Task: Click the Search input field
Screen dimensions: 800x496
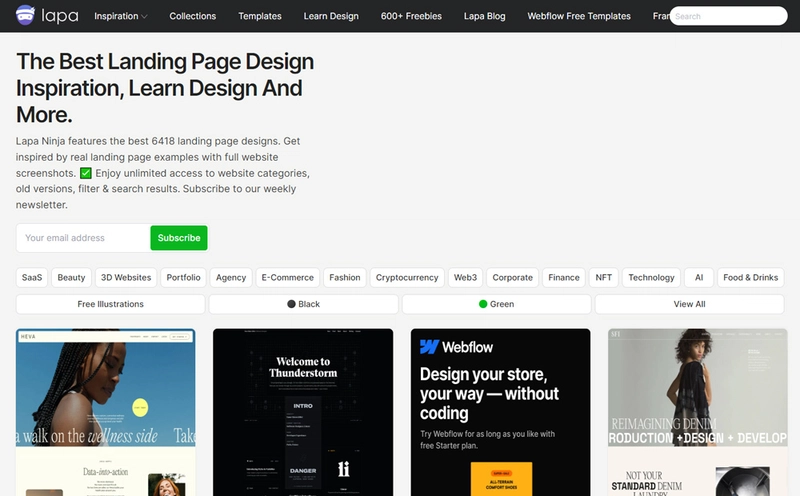Action: point(729,16)
